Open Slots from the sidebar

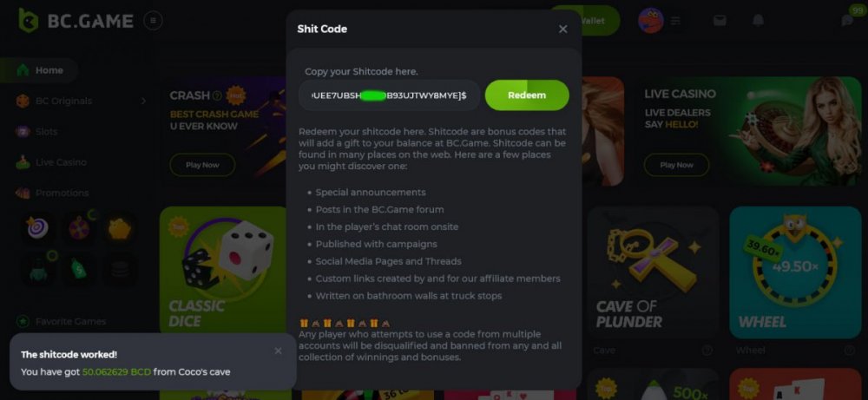tap(48, 131)
